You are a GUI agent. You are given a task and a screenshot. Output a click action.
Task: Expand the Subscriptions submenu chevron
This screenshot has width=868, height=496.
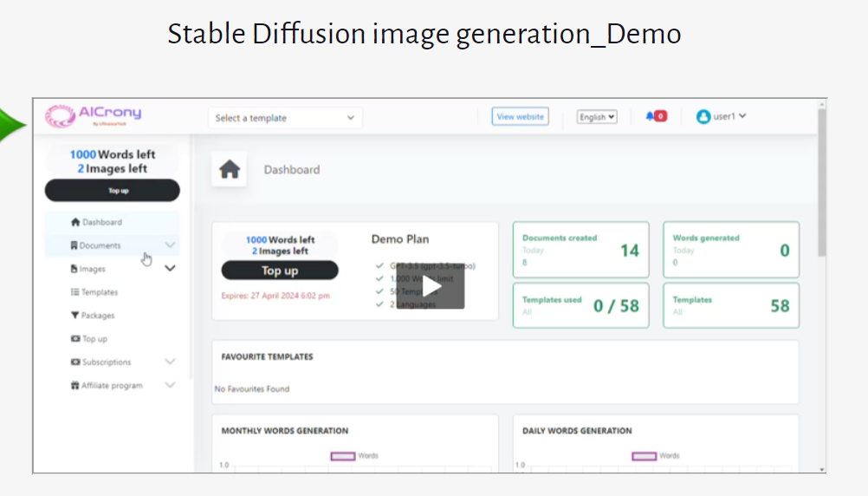click(170, 362)
